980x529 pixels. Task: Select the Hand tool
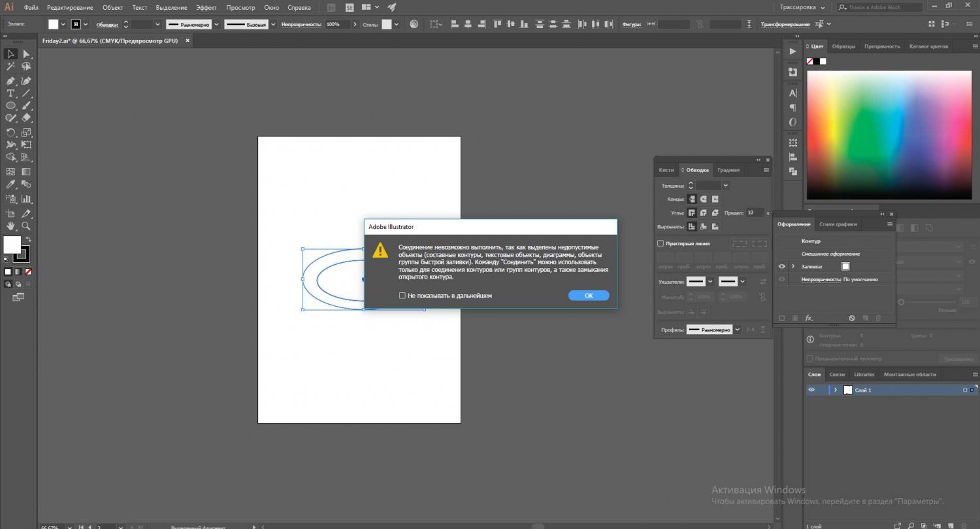[11, 226]
